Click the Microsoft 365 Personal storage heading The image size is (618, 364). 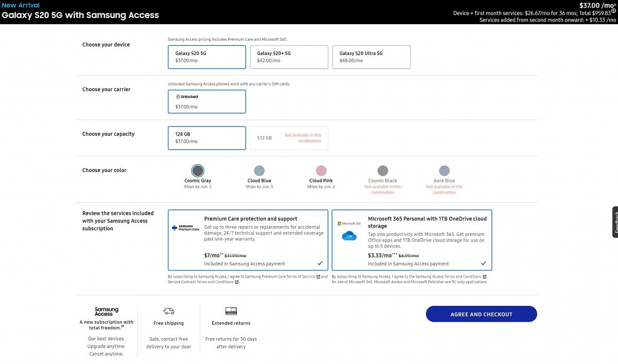coord(427,222)
